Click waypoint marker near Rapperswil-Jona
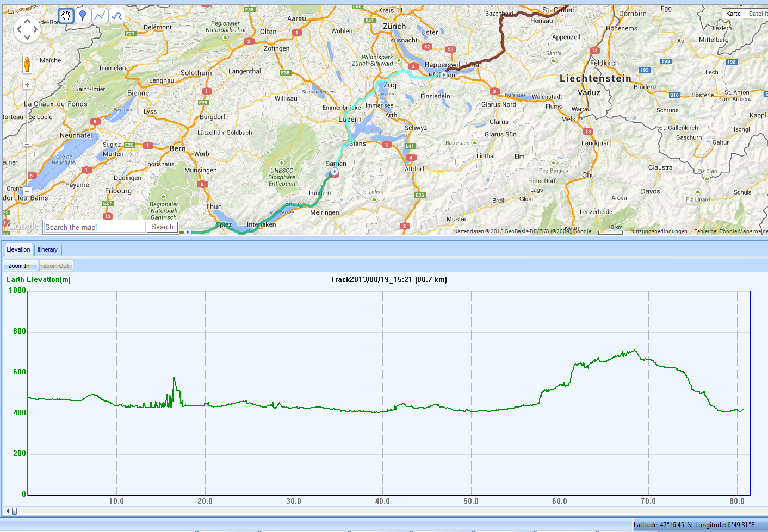This screenshot has width=768, height=532. pos(444,75)
